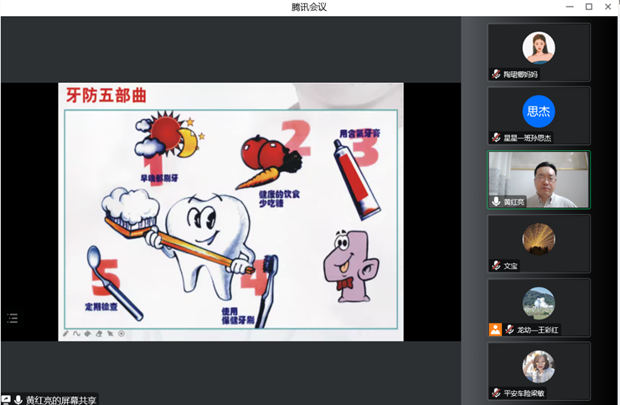Viewport: 620px width, 405px height.
Task: Select the blue 思杰 avatar
Action: point(538,111)
